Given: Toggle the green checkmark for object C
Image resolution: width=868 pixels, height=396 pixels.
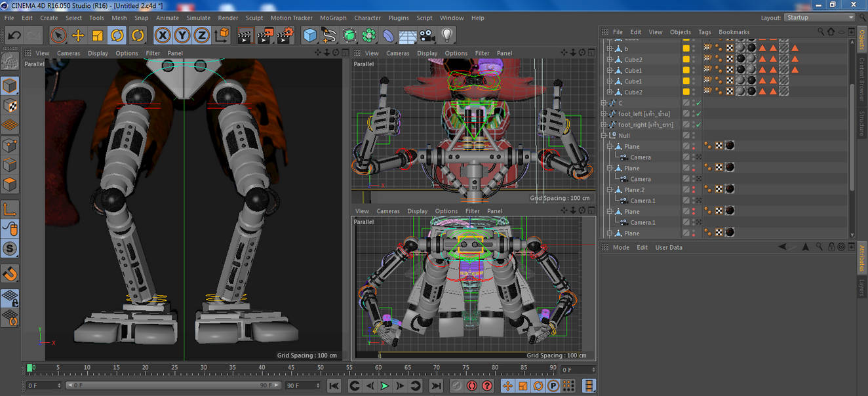Looking at the screenshot, I should [698, 103].
